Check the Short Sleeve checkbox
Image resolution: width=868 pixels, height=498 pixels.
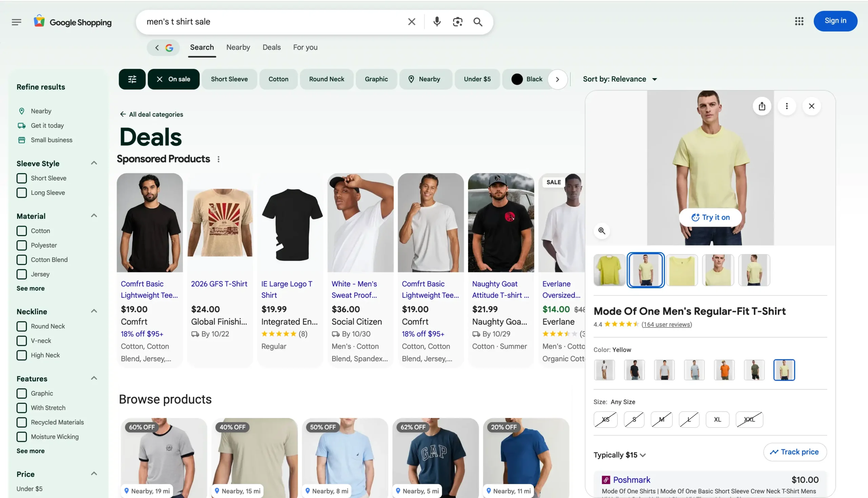pyautogui.click(x=22, y=178)
